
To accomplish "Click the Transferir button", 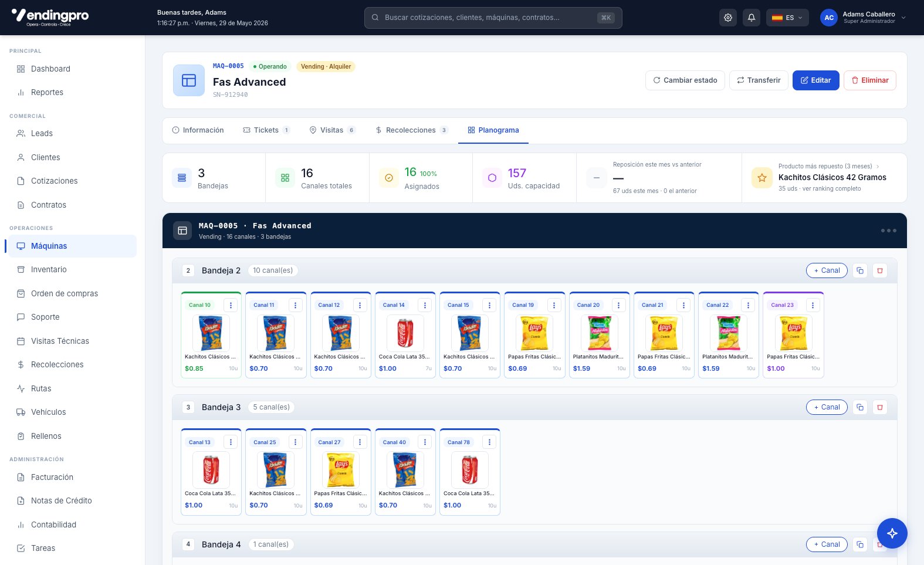I will point(759,80).
